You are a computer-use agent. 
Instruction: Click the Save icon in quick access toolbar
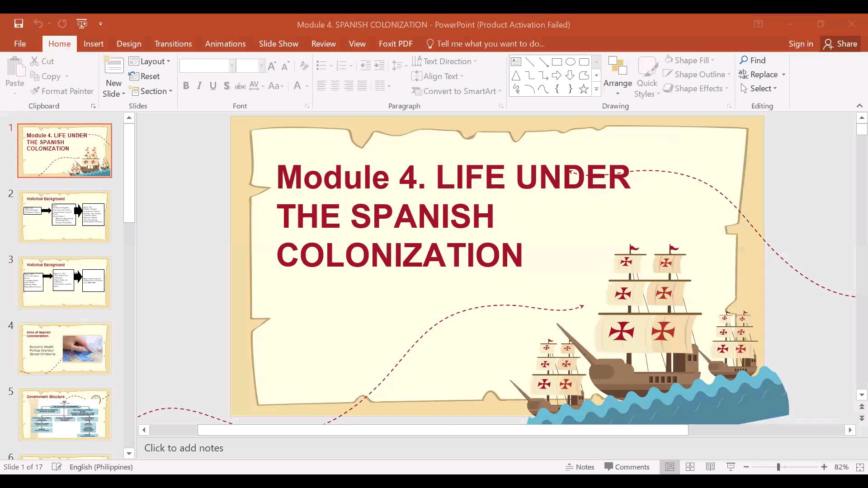click(x=19, y=23)
